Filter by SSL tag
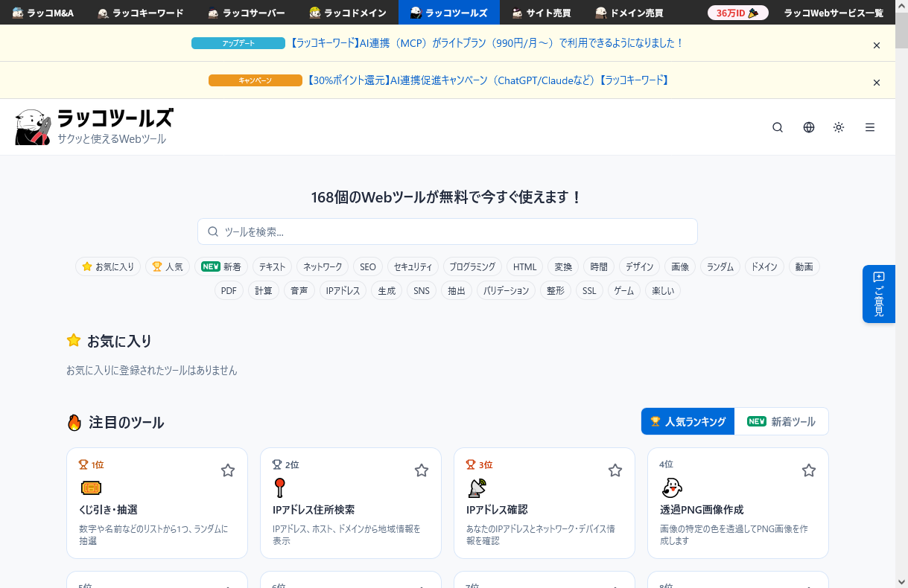The height and width of the screenshot is (588, 908). point(589,290)
